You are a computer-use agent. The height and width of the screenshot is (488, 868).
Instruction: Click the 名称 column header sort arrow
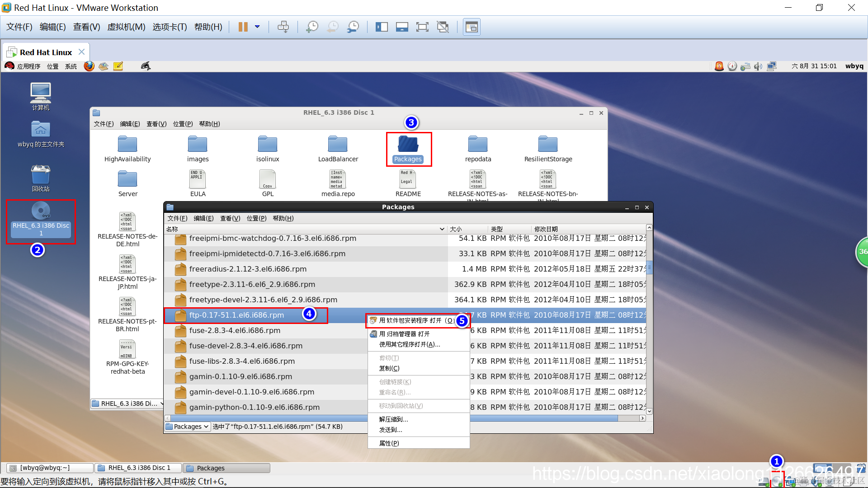pos(442,229)
